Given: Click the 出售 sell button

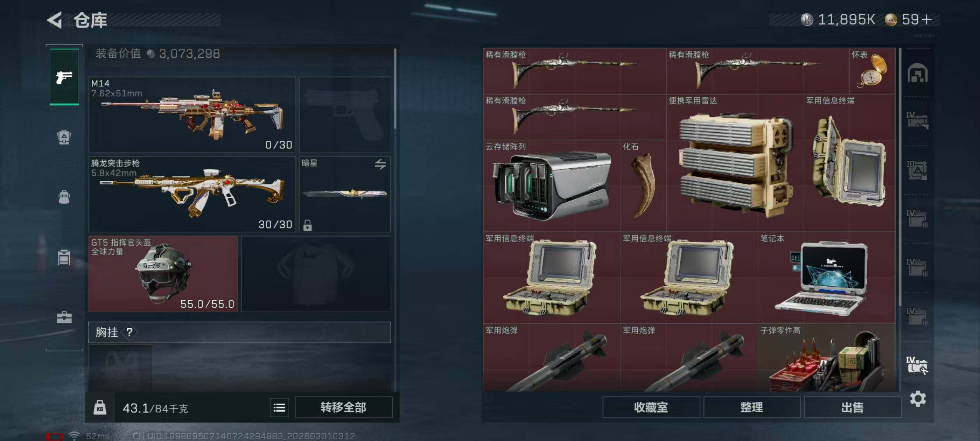Looking at the screenshot, I should point(852,407).
